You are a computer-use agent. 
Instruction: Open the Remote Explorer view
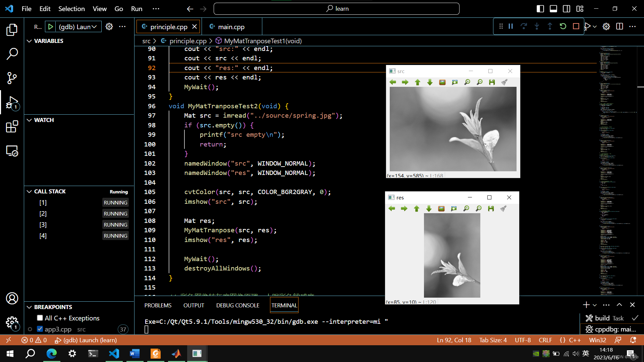pos(12,151)
